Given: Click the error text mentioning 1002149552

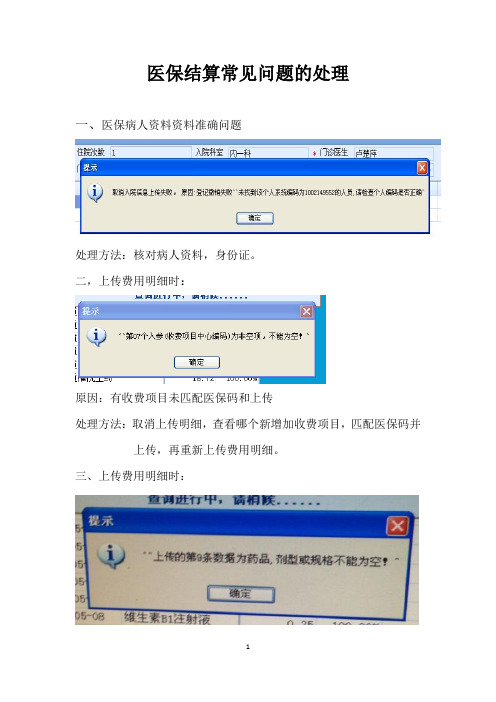Looking at the screenshot, I should point(267,193).
